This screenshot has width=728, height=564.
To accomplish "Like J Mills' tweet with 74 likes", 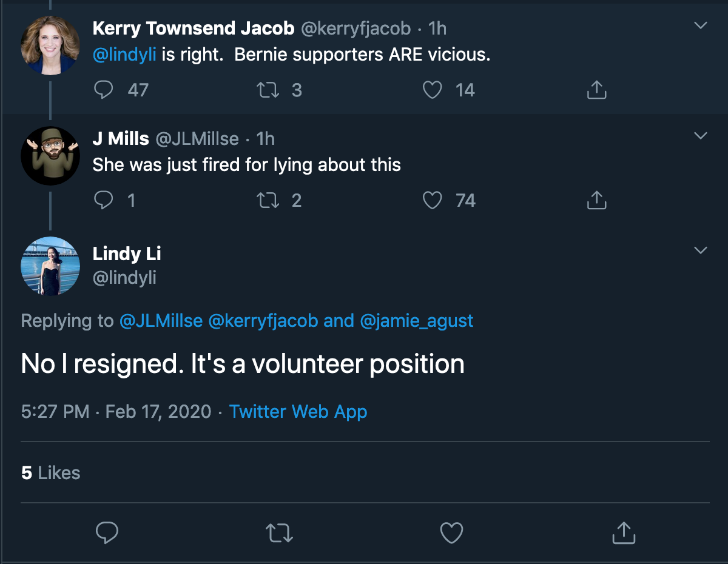I will 432,200.
